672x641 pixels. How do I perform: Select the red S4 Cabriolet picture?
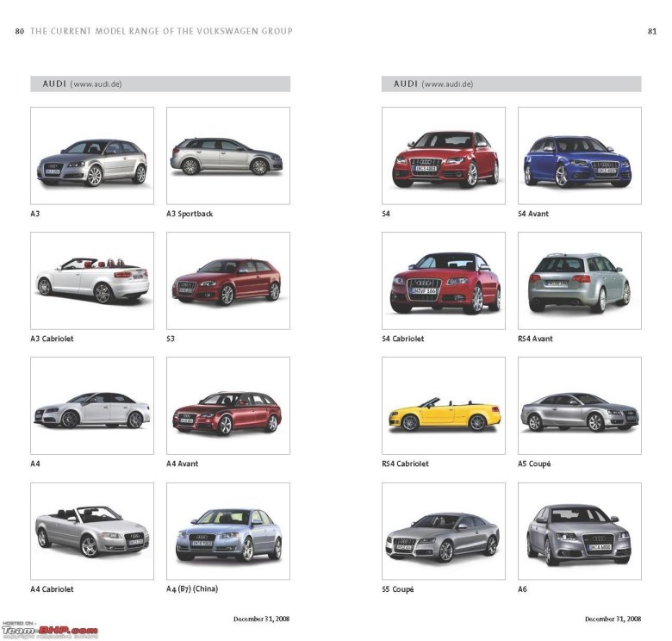(444, 281)
